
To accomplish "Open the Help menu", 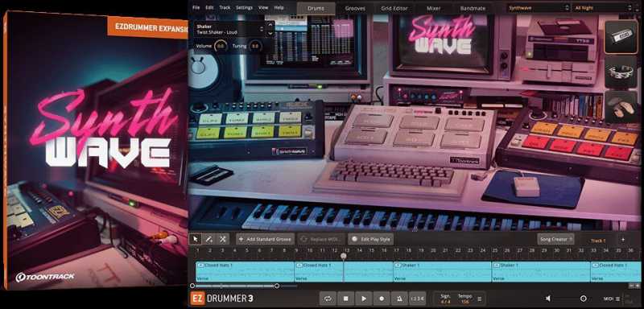I will [279, 8].
